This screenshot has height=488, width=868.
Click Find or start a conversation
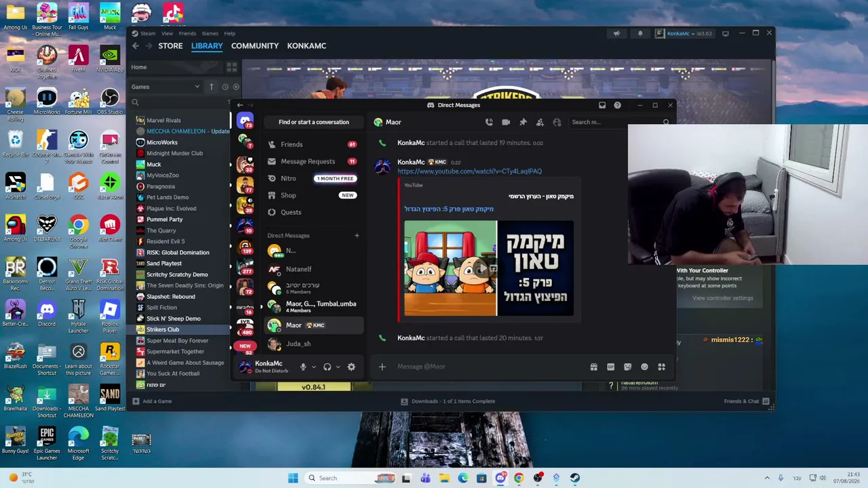[313, 122]
